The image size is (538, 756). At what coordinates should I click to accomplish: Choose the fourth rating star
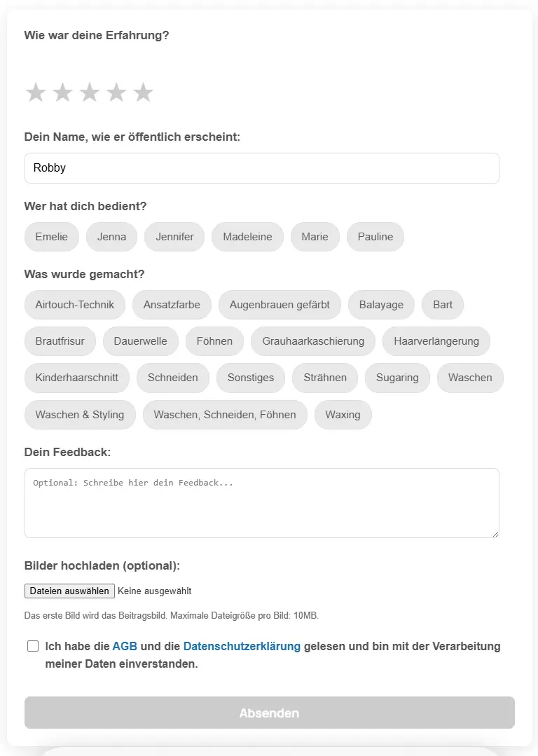click(116, 92)
